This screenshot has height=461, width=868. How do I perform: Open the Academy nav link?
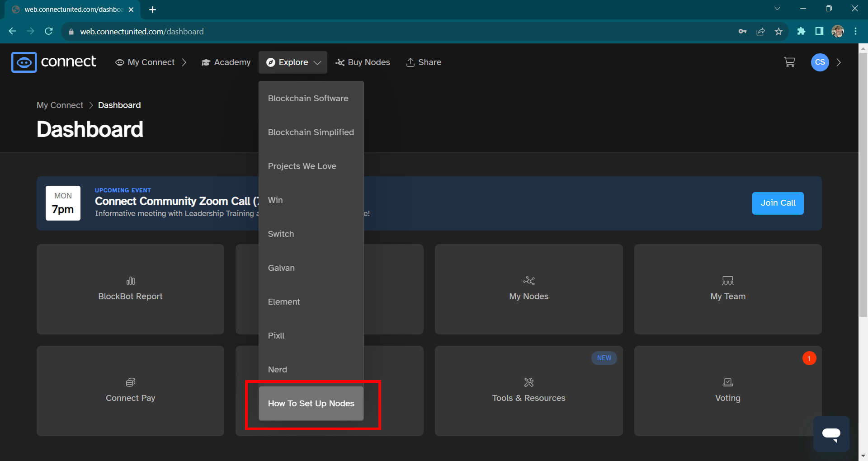[226, 62]
